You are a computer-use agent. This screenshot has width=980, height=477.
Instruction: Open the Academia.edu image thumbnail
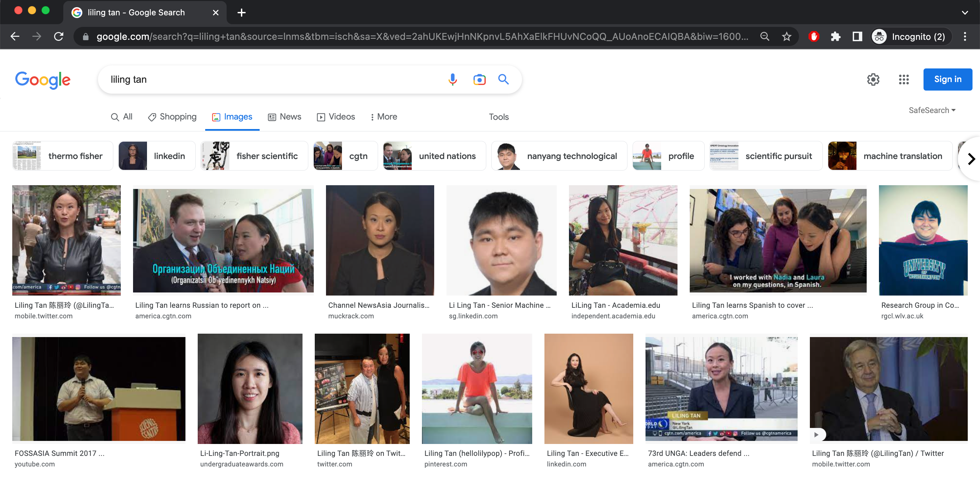coord(623,240)
